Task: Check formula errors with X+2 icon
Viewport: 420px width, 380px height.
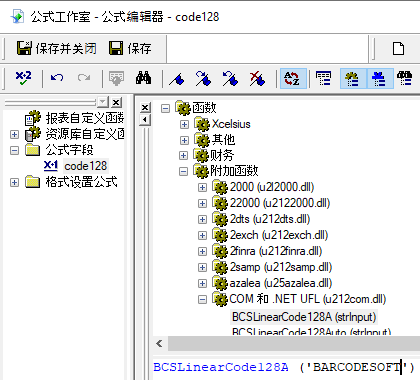Action: pos(23,78)
